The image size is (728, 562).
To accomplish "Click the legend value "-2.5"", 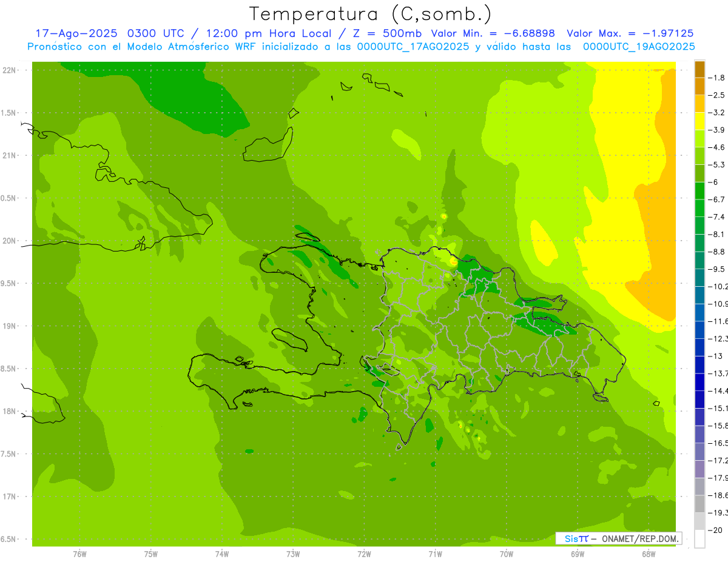I will point(717,95).
